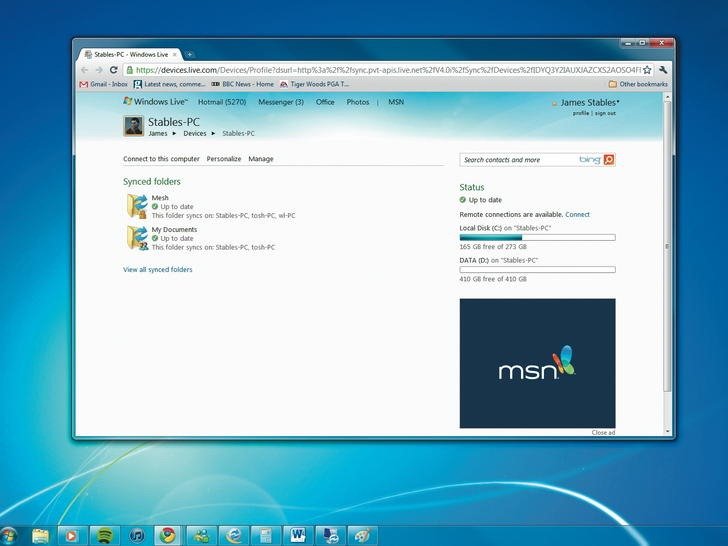
Task: Expand the James Stables account dropdown
Action: 590,102
